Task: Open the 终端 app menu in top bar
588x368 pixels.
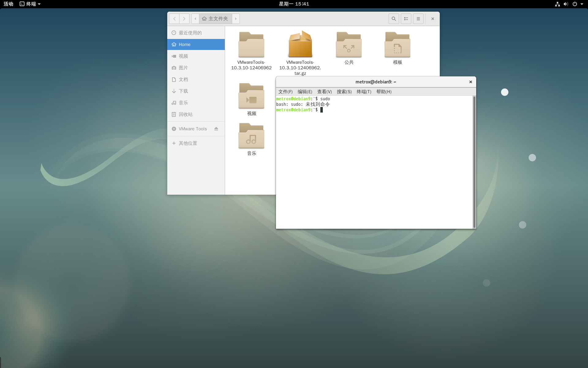Action: click(30, 4)
